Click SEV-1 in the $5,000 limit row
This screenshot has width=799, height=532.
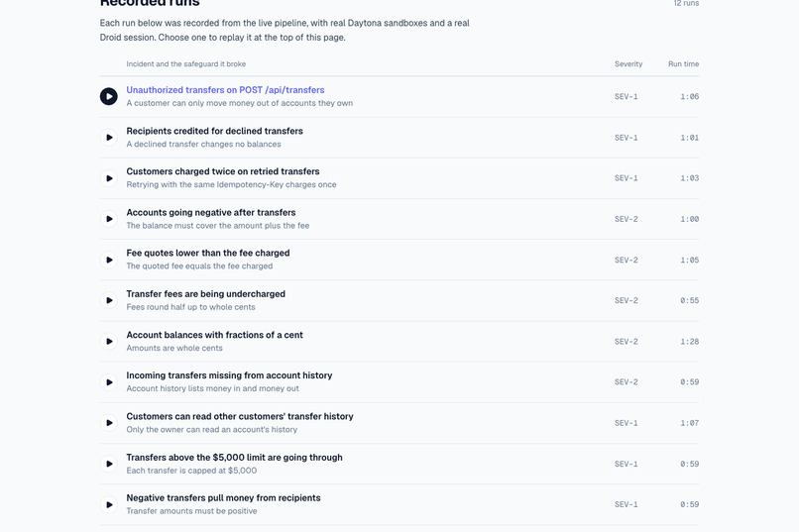626,464
